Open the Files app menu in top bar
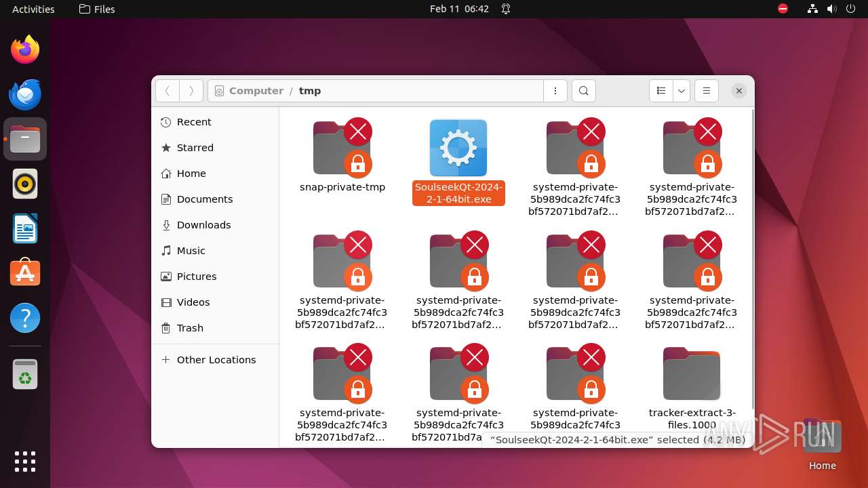Viewport: 868px width, 488px height. click(x=97, y=9)
